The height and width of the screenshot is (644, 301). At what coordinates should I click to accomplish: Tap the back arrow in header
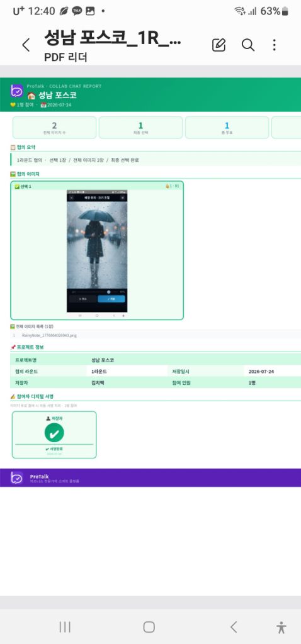26,45
